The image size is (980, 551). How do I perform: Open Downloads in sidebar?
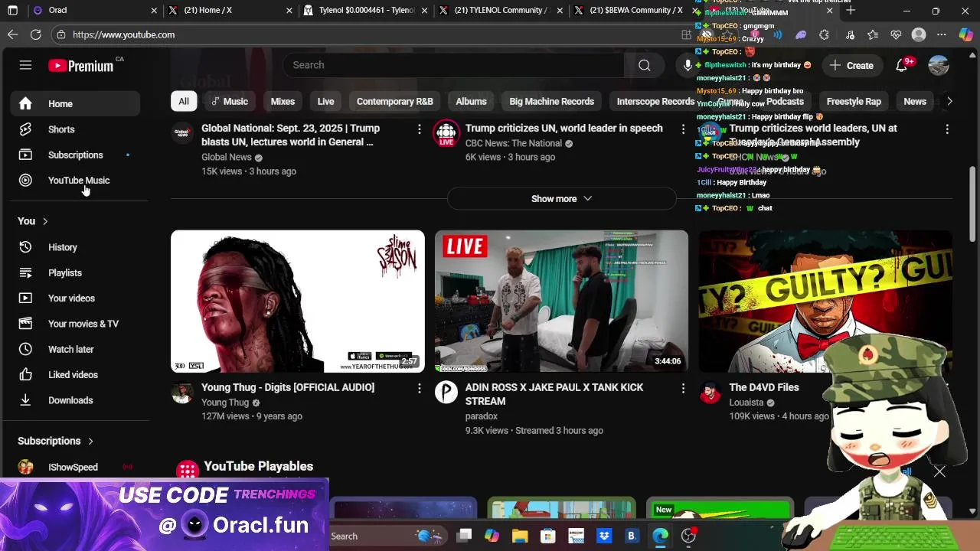(75, 400)
